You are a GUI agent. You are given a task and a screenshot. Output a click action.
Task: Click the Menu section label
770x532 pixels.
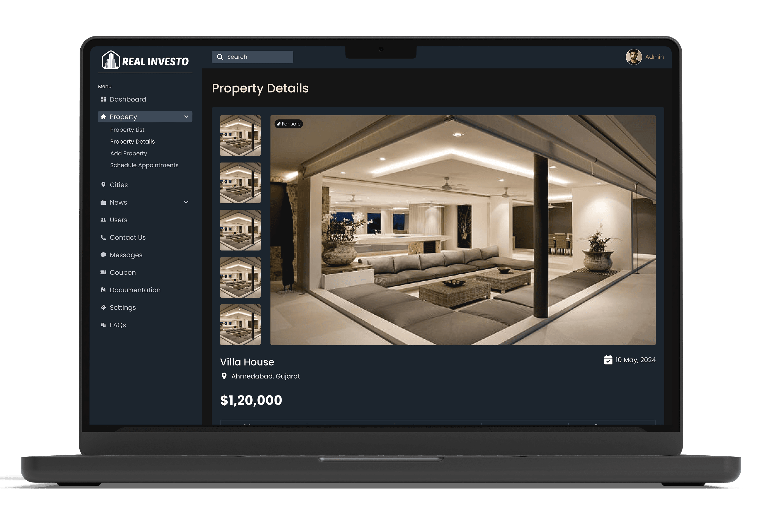(x=105, y=87)
